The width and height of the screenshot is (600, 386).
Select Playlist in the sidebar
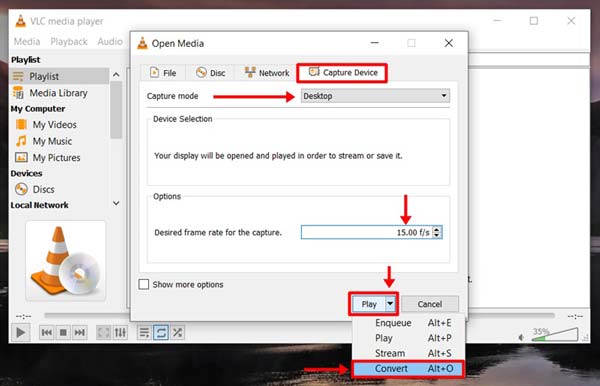(x=59, y=76)
